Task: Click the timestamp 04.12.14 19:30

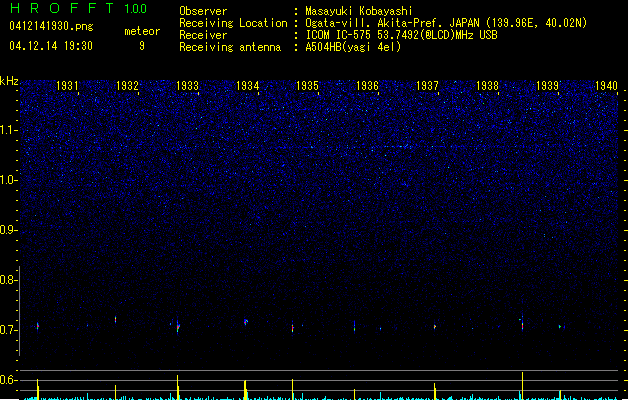Action: click(x=51, y=46)
